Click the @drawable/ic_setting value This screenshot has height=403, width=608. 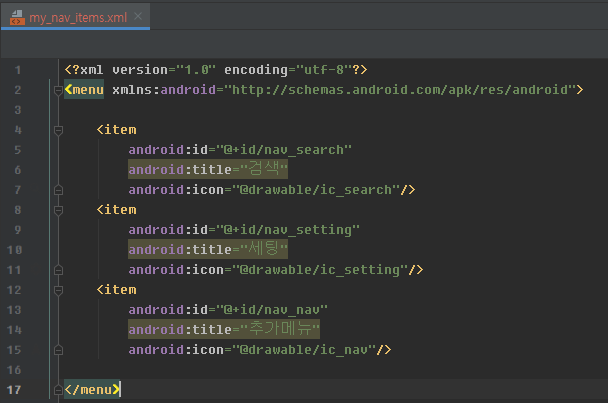pyautogui.click(x=320, y=270)
